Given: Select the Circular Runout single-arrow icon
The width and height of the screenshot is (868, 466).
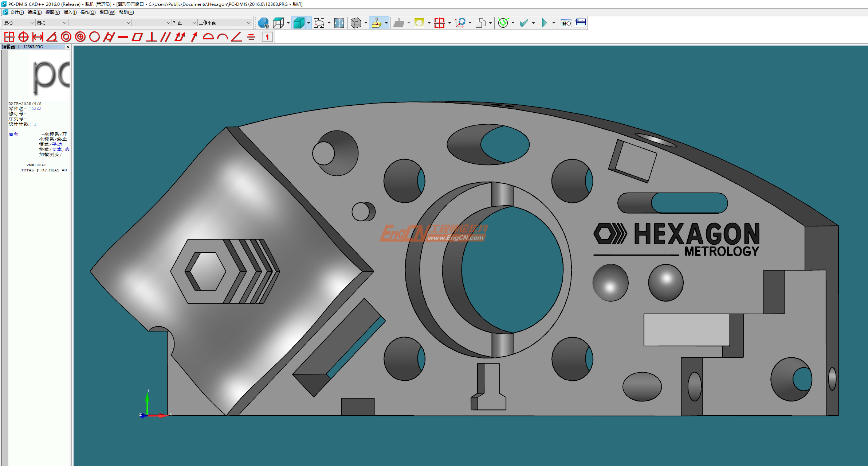Looking at the screenshot, I should [x=194, y=37].
